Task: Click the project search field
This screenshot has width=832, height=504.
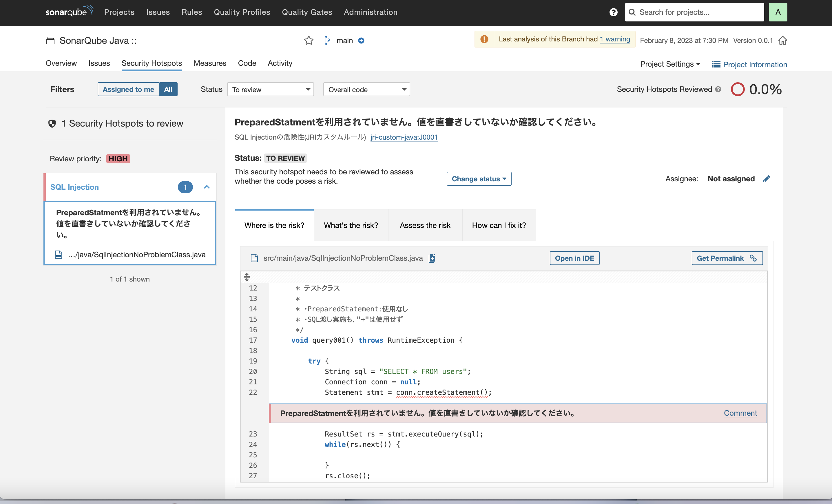Action: click(x=694, y=12)
